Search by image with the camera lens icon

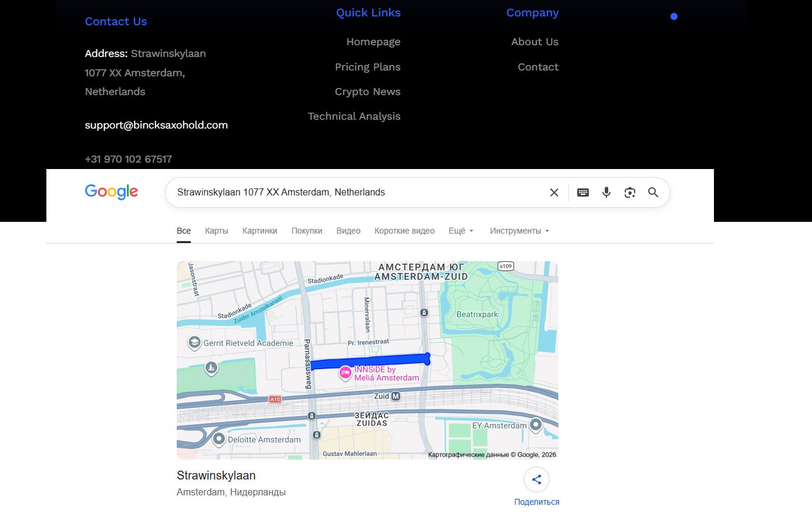(x=630, y=193)
